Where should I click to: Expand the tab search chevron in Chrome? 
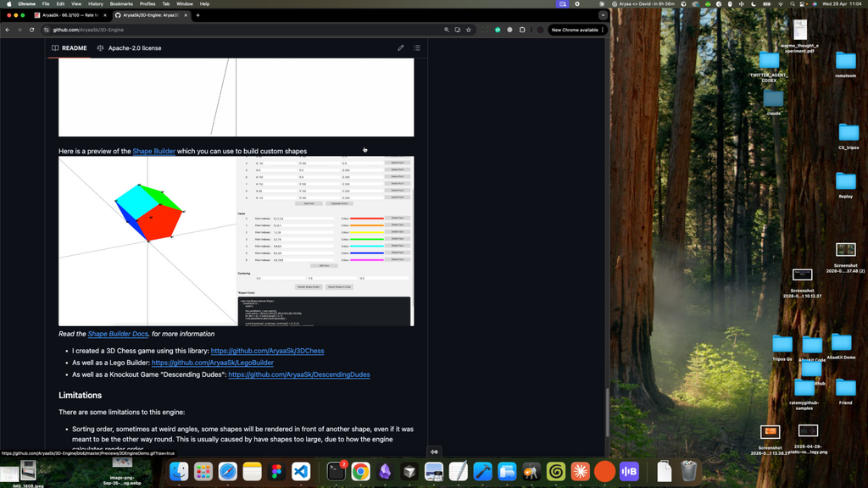click(x=603, y=15)
